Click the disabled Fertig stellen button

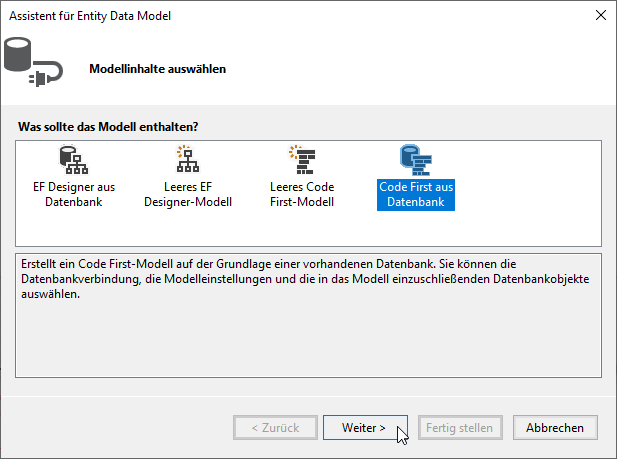460,428
